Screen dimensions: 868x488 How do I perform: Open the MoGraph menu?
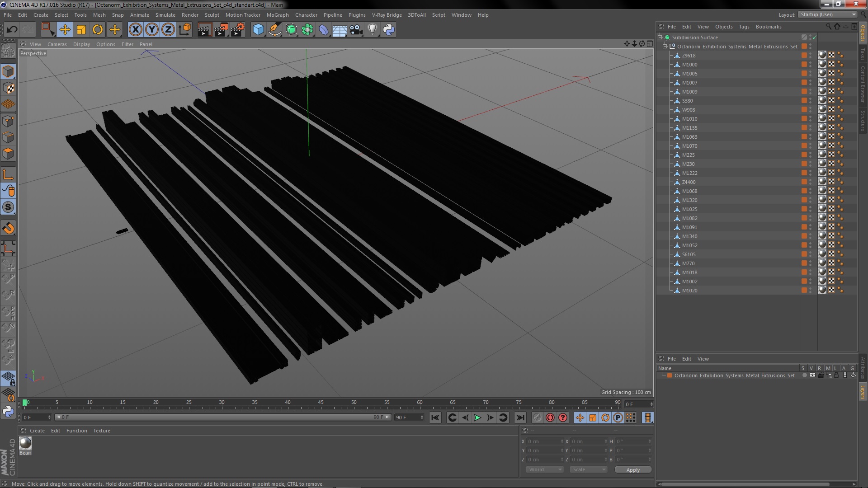[x=278, y=15]
